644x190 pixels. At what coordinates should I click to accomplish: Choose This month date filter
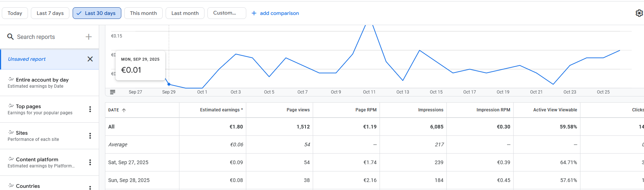(x=143, y=13)
